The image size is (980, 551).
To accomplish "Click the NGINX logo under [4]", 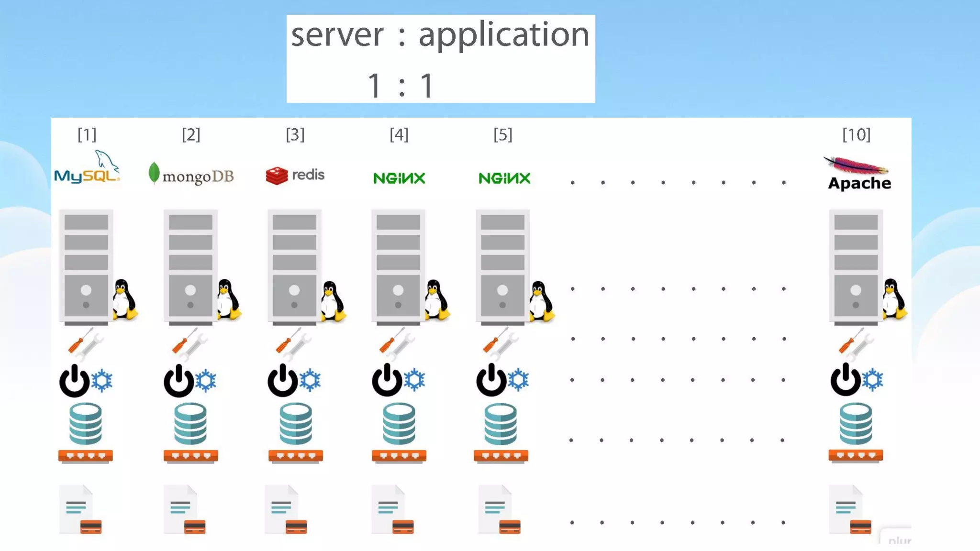I will click(x=399, y=178).
